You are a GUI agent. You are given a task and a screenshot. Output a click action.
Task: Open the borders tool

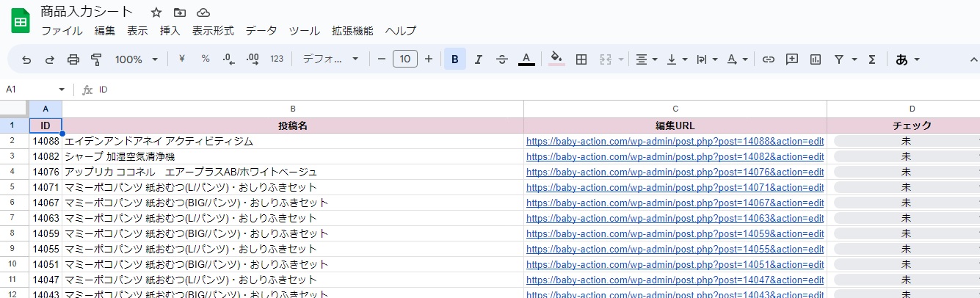coord(581,59)
